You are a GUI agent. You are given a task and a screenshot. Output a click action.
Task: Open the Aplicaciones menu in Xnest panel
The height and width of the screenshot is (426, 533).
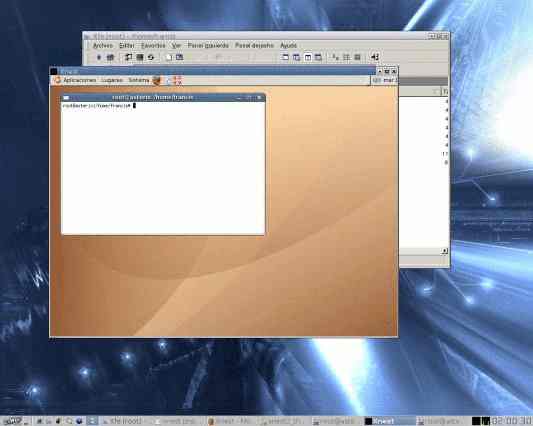pos(80,80)
